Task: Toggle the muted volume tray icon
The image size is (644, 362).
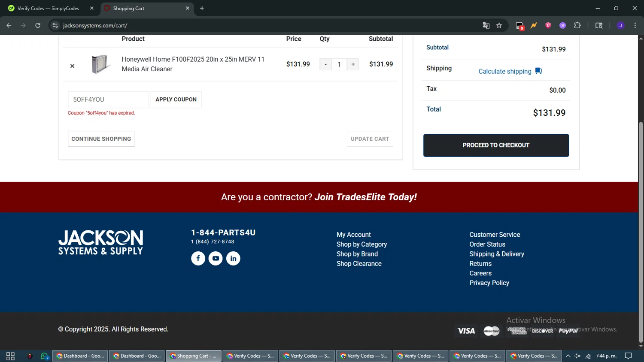Action: point(578,356)
